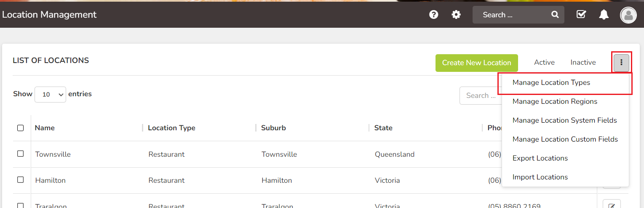Viewport: 644px width, 208px height.
Task: Open the tasks checkmark icon
Action: click(581, 14)
